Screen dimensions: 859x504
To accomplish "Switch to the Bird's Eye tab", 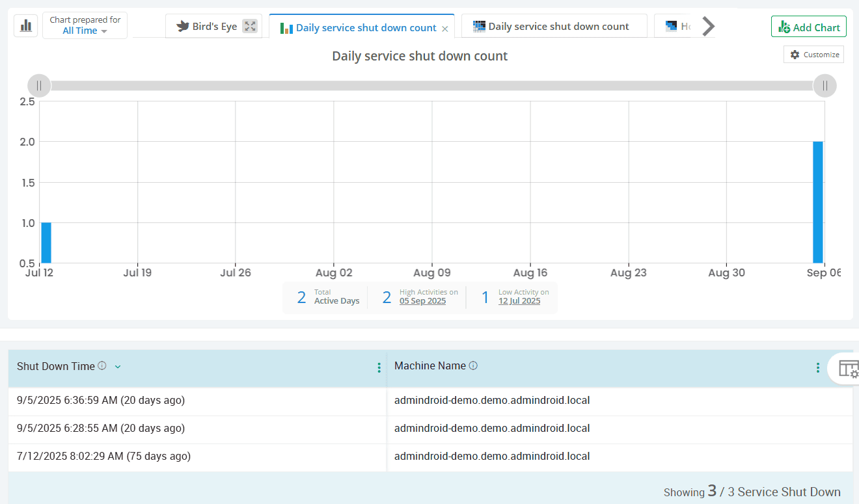I will 207,27.
